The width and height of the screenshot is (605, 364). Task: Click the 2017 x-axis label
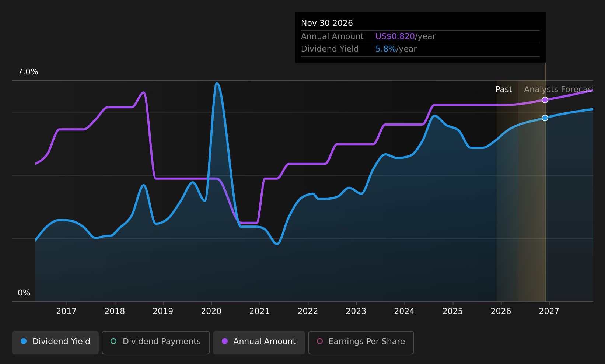(x=66, y=311)
